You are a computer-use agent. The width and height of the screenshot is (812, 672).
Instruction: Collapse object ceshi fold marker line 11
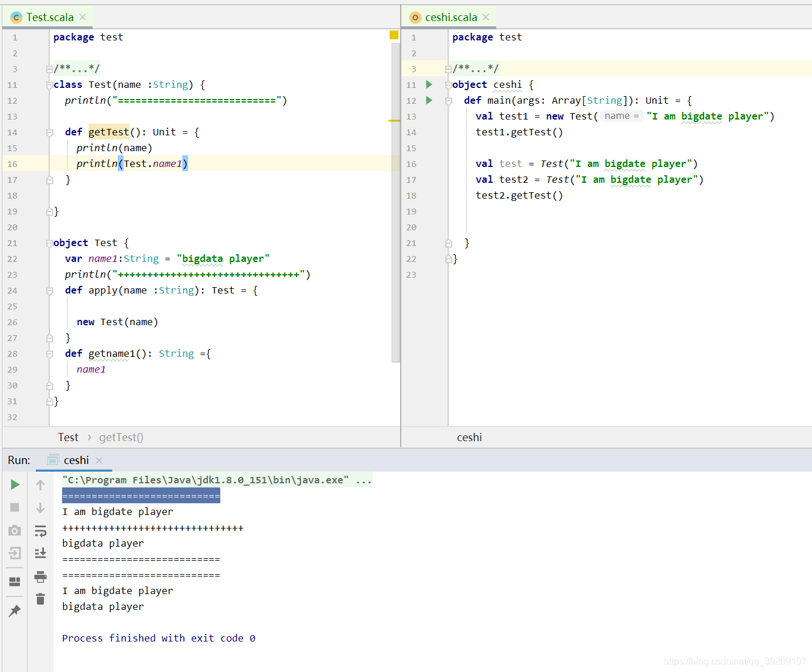448,85
